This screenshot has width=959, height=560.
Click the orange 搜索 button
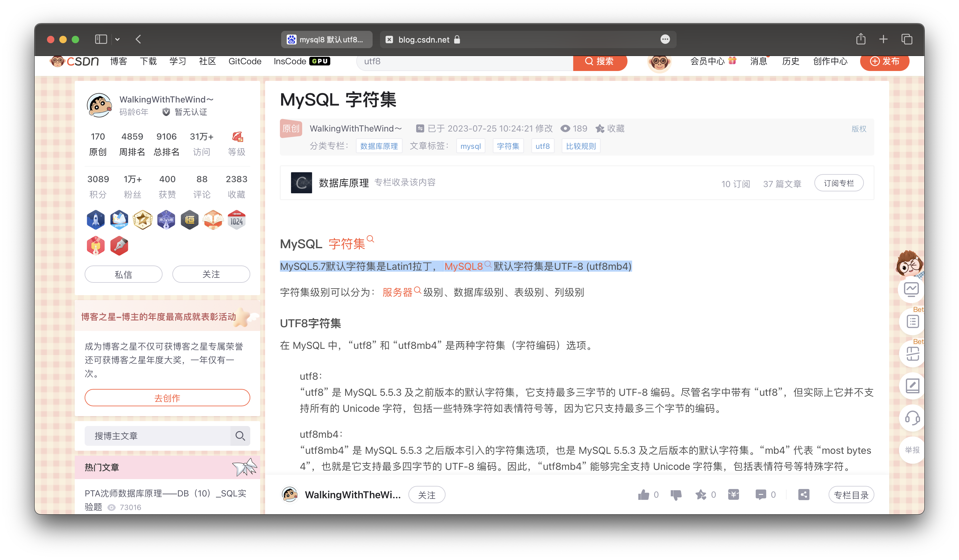(599, 62)
